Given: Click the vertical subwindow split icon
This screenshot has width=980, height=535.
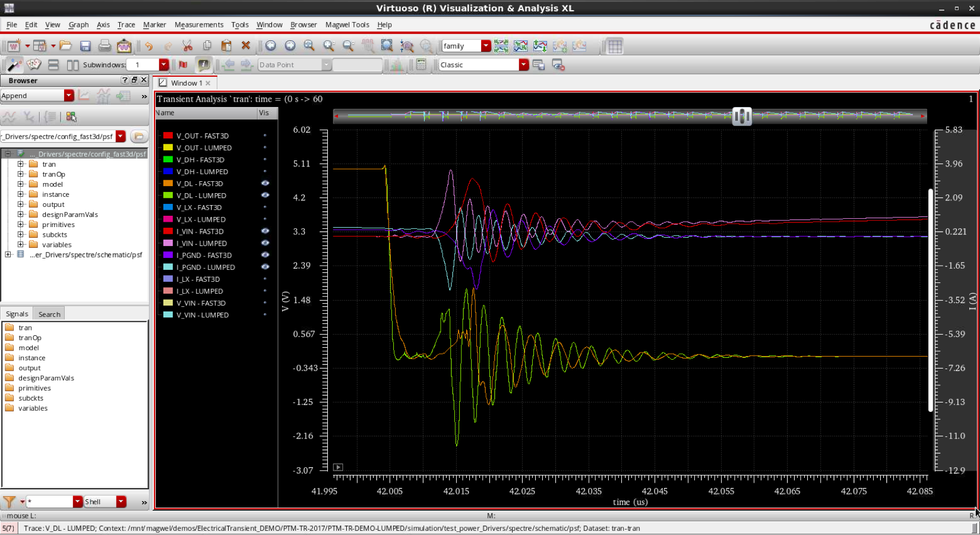Looking at the screenshot, I should [72, 65].
